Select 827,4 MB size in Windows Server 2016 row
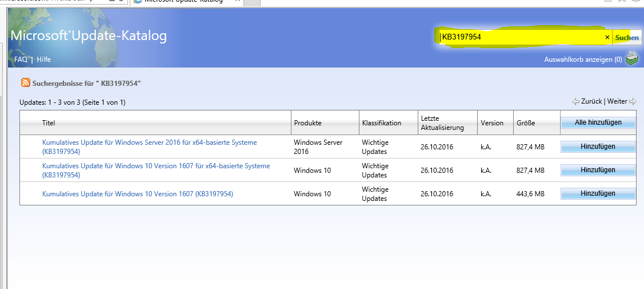 click(530, 147)
